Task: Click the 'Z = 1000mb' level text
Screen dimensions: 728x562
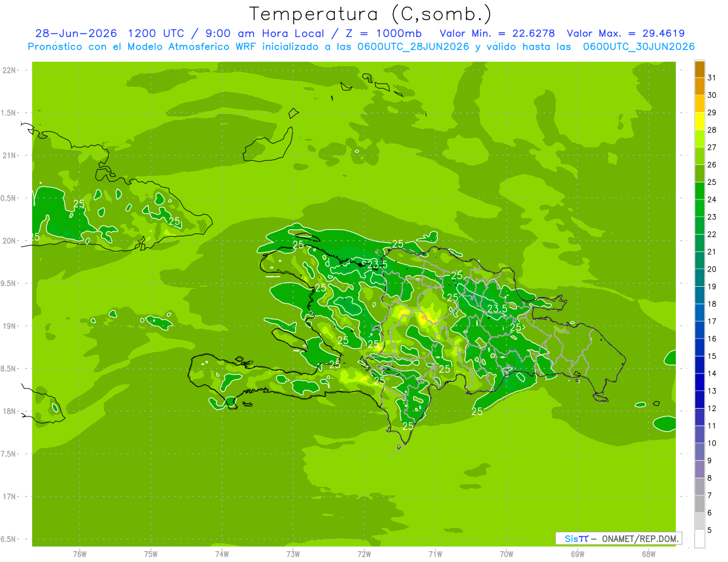Action: 383,33
